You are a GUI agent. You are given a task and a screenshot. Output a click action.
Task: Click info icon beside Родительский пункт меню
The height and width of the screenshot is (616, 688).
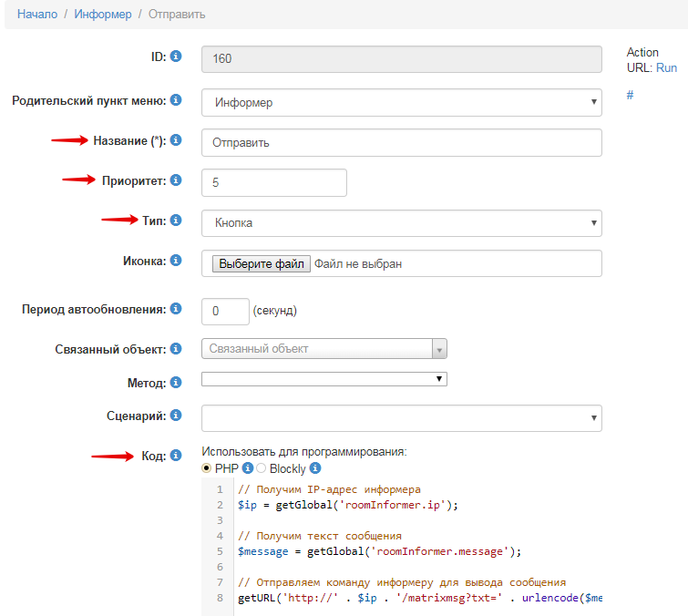(x=176, y=100)
